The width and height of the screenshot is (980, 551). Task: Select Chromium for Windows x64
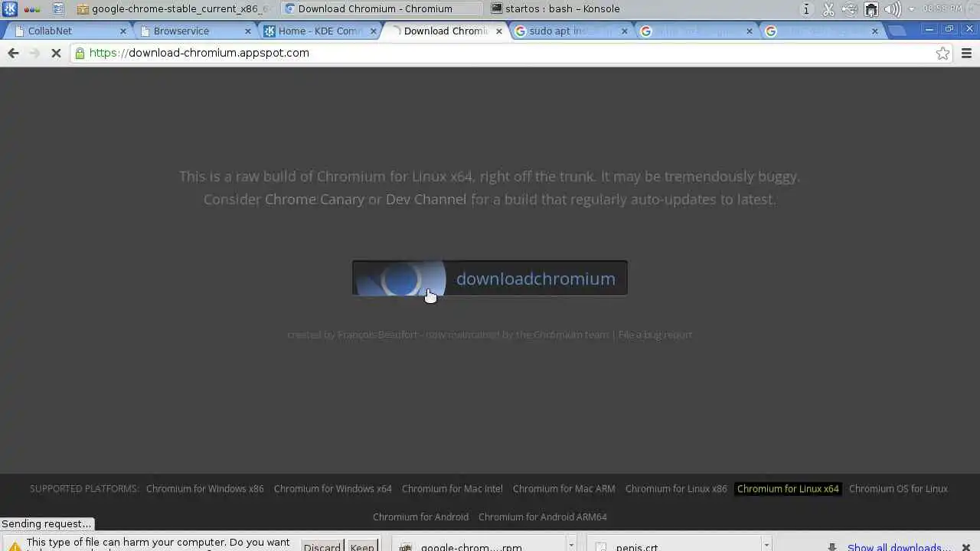coord(333,488)
